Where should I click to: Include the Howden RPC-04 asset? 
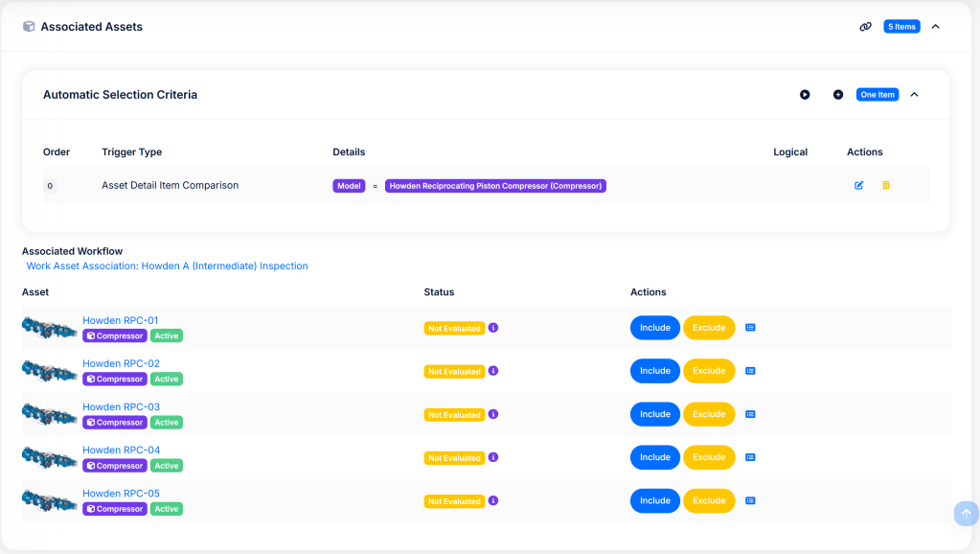click(x=655, y=457)
